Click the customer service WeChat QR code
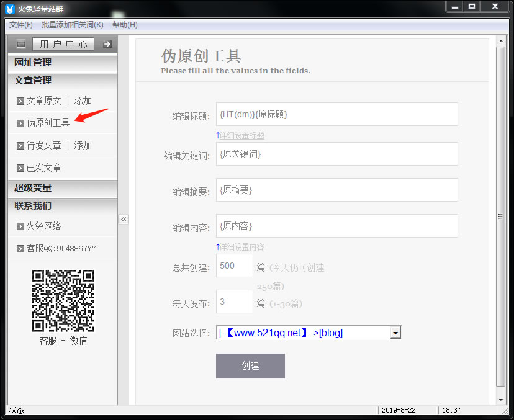Image resolution: width=514 pixels, height=420 pixels. (x=63, y=300)
